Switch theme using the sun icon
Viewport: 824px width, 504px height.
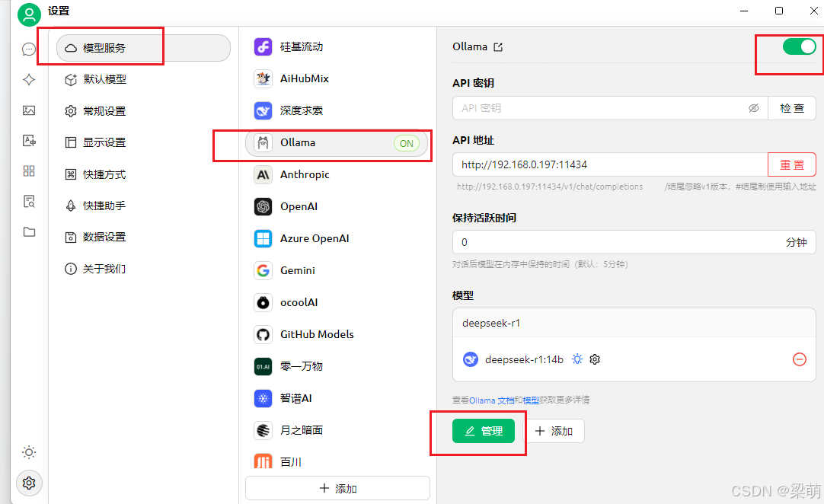pos(29,452)
